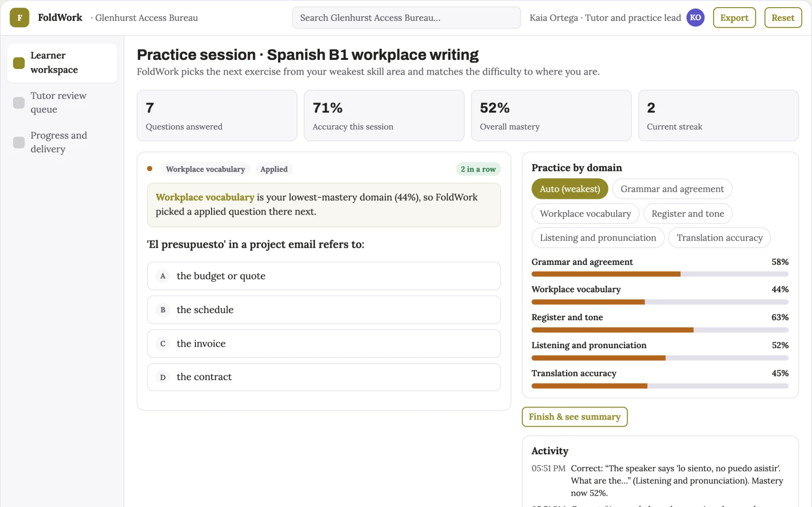Click the Accuracy this session card

384,116
